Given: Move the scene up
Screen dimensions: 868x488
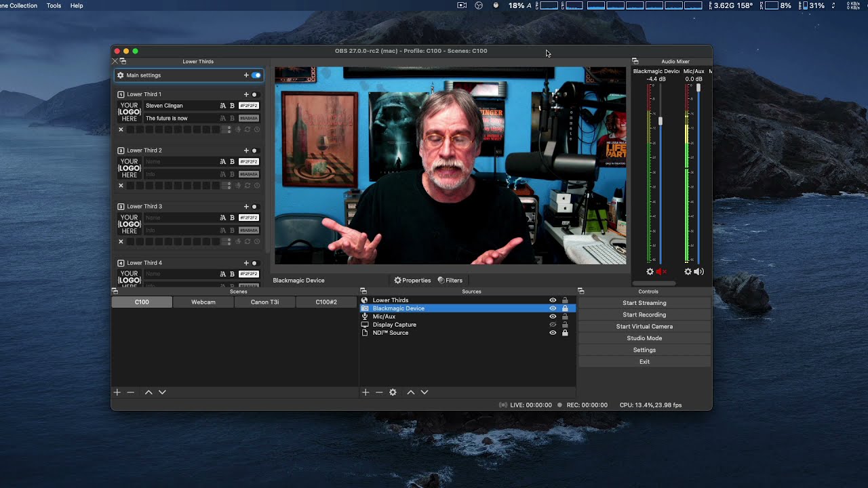Looking at the screenshot, I should point(149,392).
